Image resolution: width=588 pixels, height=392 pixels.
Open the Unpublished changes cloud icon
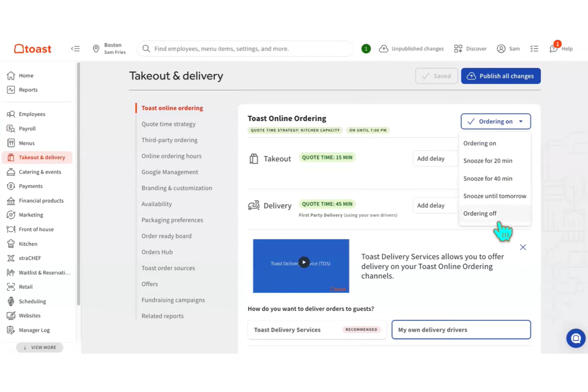point(383,48)
